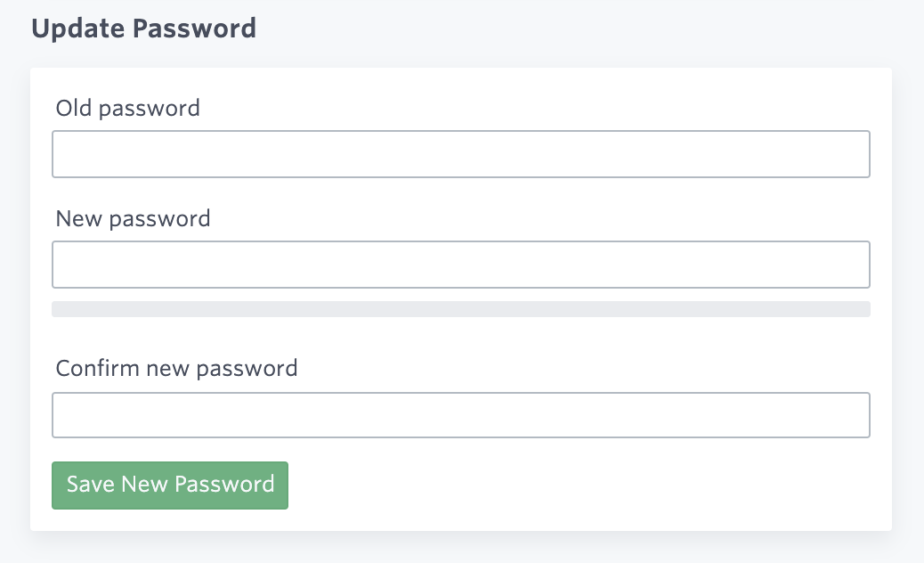Click the Old password label text
The height and width of the screenshot is (563, 924).
click(127, 108)
